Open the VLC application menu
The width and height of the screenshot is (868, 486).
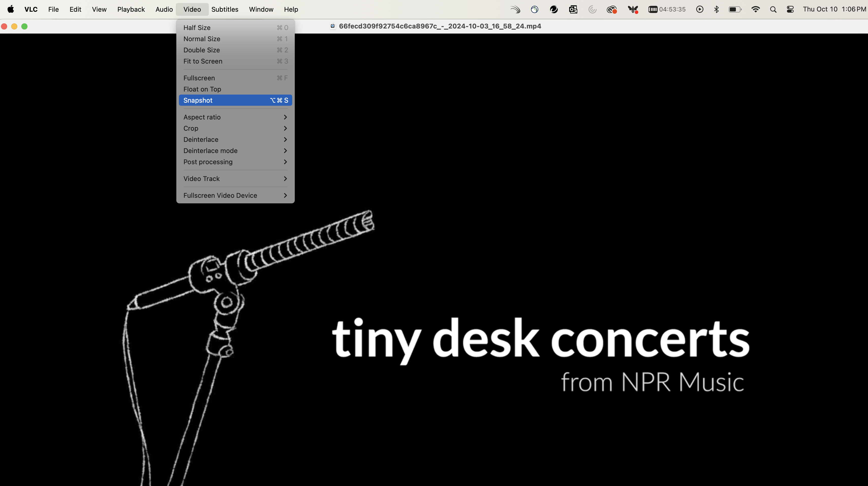[31, 9]
